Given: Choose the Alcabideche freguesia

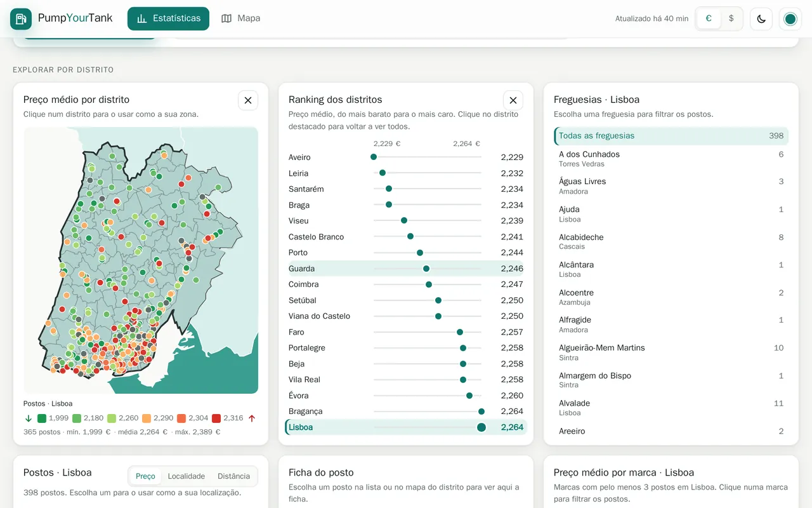Looking at the screenshot, I should click(671, 242).
